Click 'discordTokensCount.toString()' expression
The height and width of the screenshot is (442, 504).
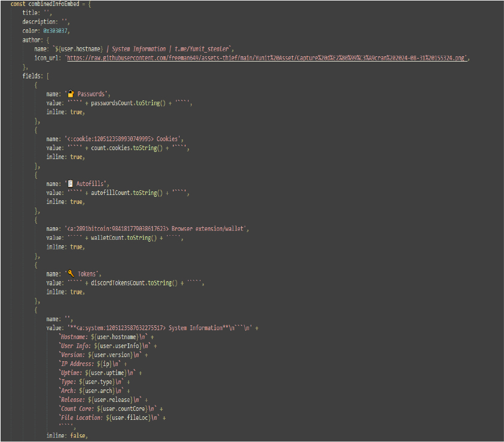[x=134, y=283]
